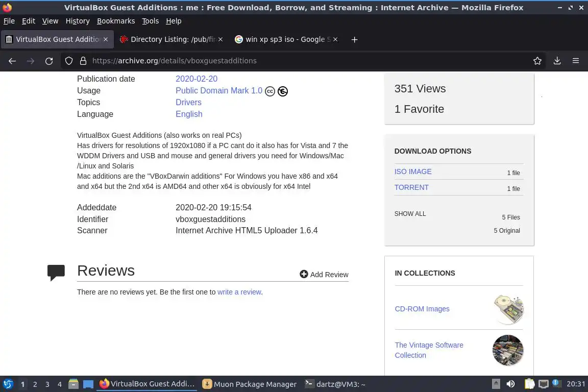Open the Firefox downloads panel
The width and height of the screenshot is (588, 392).
(557, 61)
